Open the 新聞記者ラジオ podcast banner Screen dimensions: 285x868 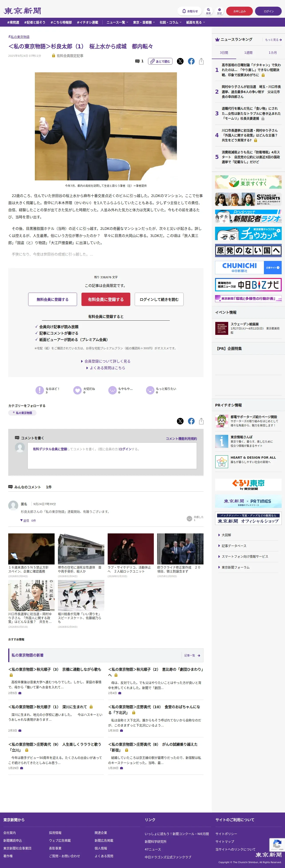(x=248, y=216)
